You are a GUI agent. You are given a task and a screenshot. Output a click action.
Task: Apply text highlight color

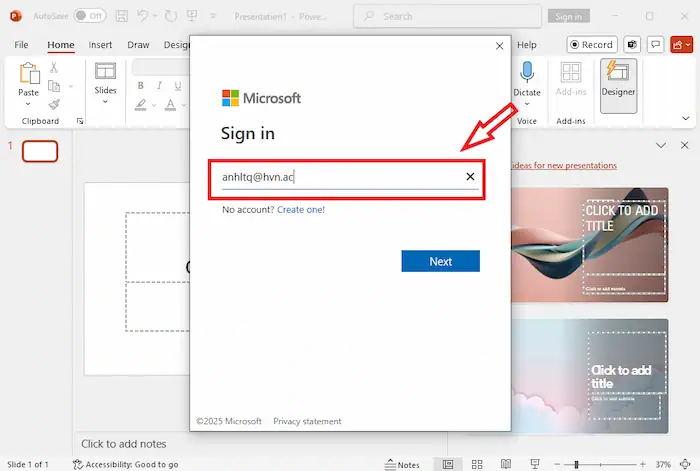(x=141, y=105)
